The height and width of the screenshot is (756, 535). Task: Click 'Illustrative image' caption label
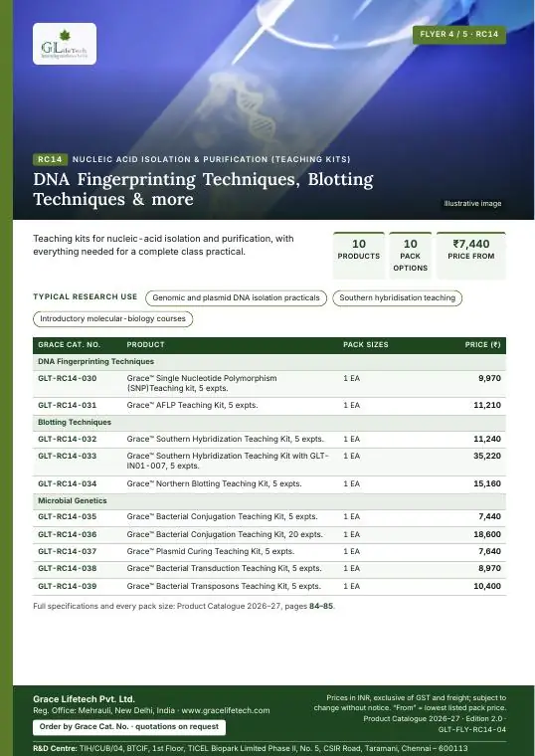click(472, 204)
